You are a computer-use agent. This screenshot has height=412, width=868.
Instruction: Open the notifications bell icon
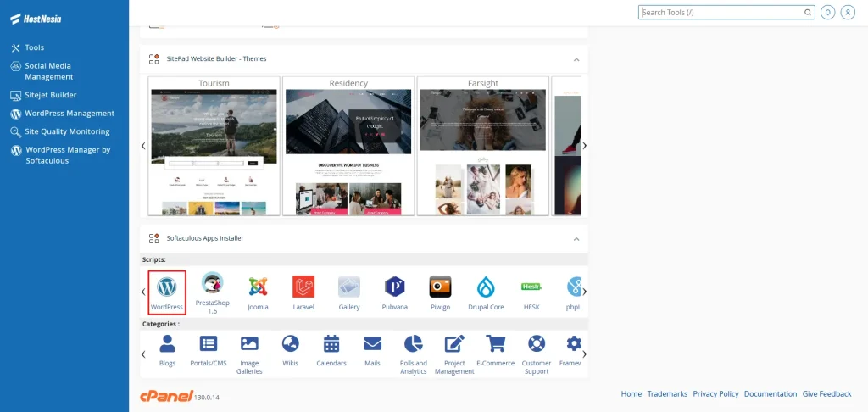pos(827,12)
